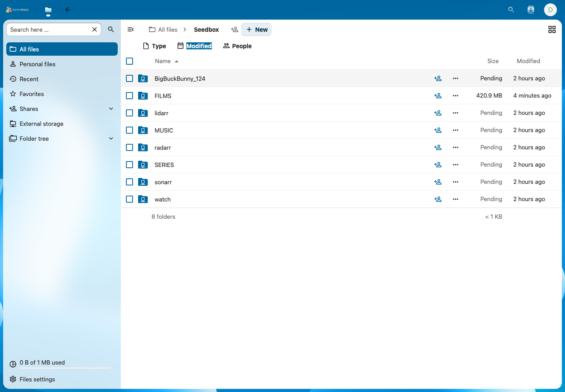Share the BigBuckBunny_124 folder
This screenshot has width=565, height=392.
438,78
